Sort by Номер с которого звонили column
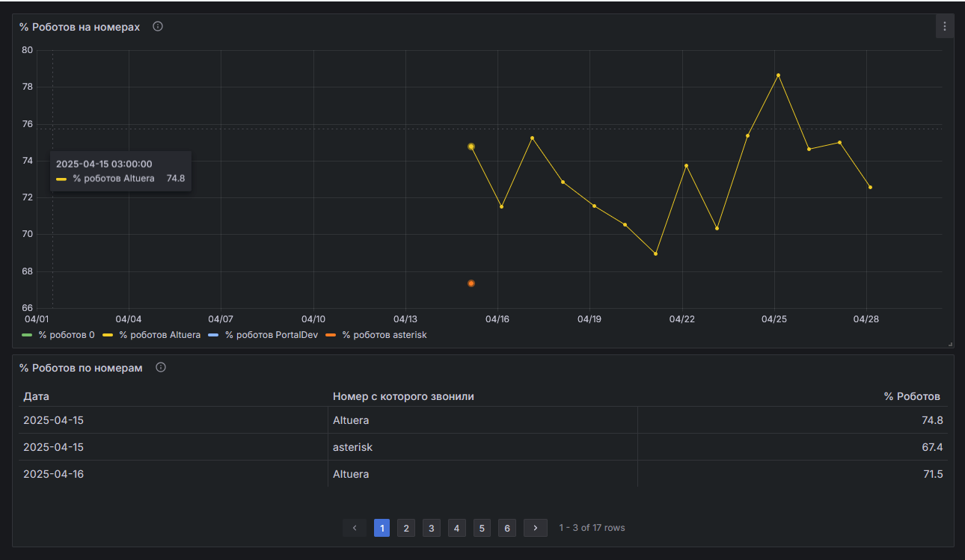Screen dimensions: 965x560 coord(403,396)
